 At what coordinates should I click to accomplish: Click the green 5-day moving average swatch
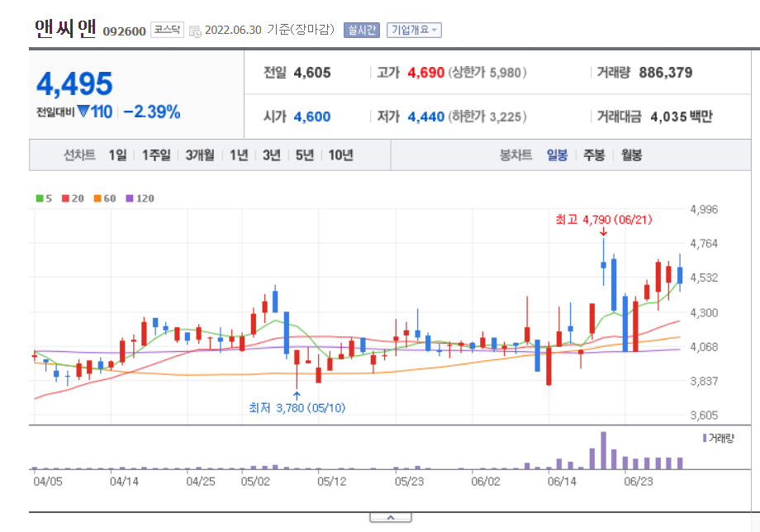pos(40,198)
